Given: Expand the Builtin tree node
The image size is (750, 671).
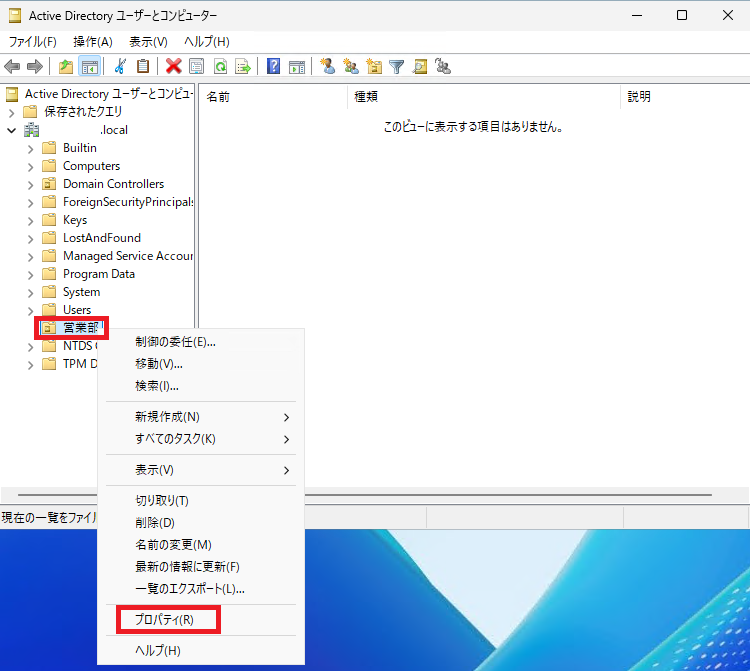Looking at the screenshot, I should pyautogui.click(x=30, y=148).
